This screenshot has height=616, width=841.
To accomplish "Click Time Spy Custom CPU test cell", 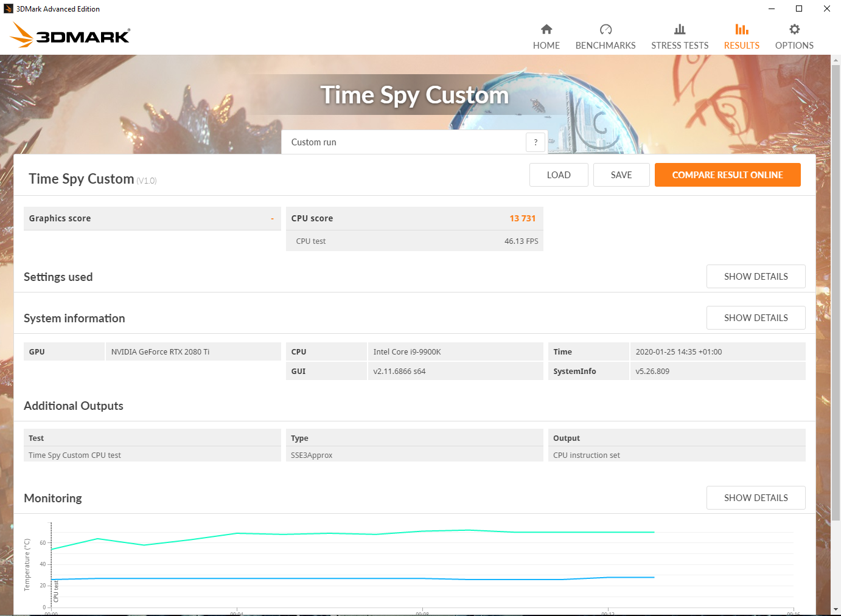I will point(152,455).
